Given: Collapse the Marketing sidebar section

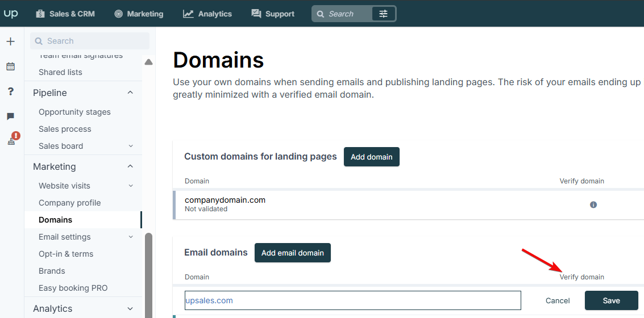Looking at the screenshot, I should [x=130, y=166].
